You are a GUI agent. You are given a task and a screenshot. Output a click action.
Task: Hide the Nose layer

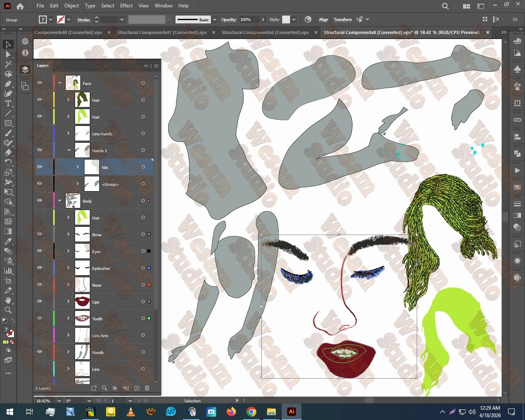click(x=40, y=285)
